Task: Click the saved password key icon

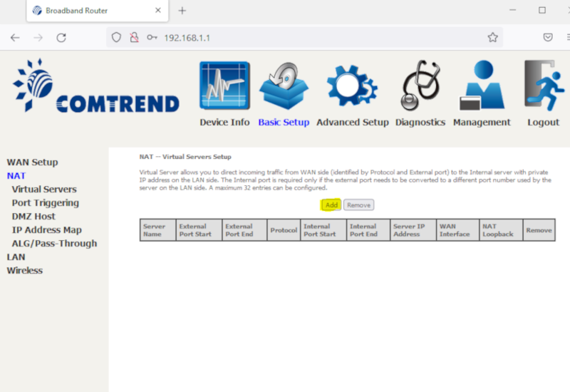Action: pyautogui.click(x=152, y=38)
